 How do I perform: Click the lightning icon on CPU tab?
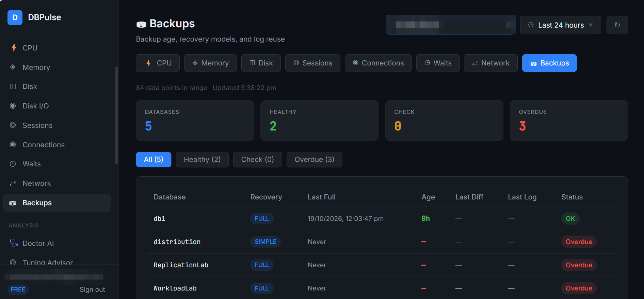click(148, 63)
